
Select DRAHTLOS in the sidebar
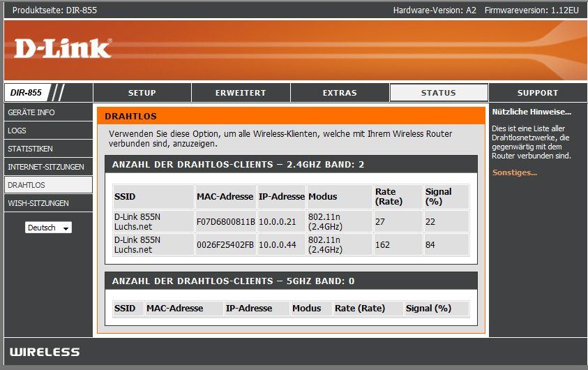coord(48,185)
